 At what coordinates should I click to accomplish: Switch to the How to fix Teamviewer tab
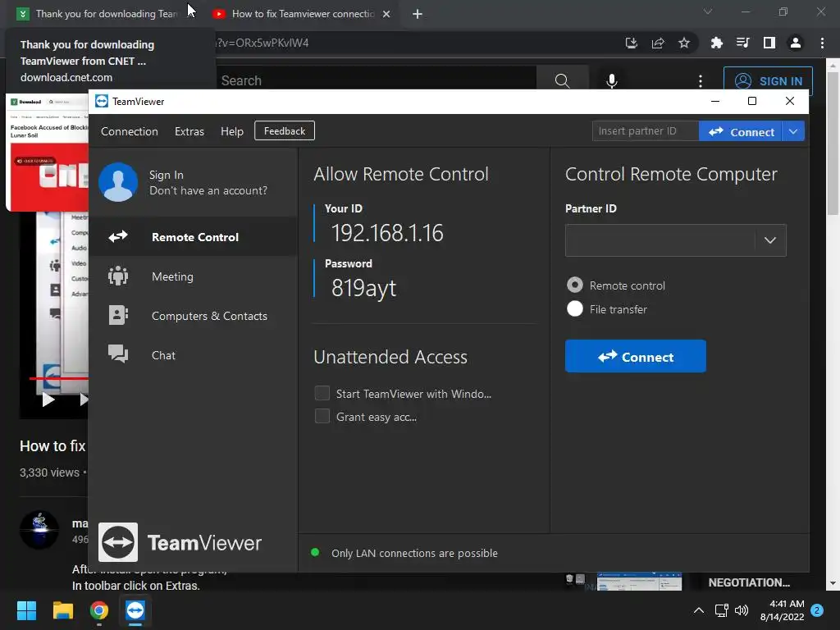click(300, 14)
